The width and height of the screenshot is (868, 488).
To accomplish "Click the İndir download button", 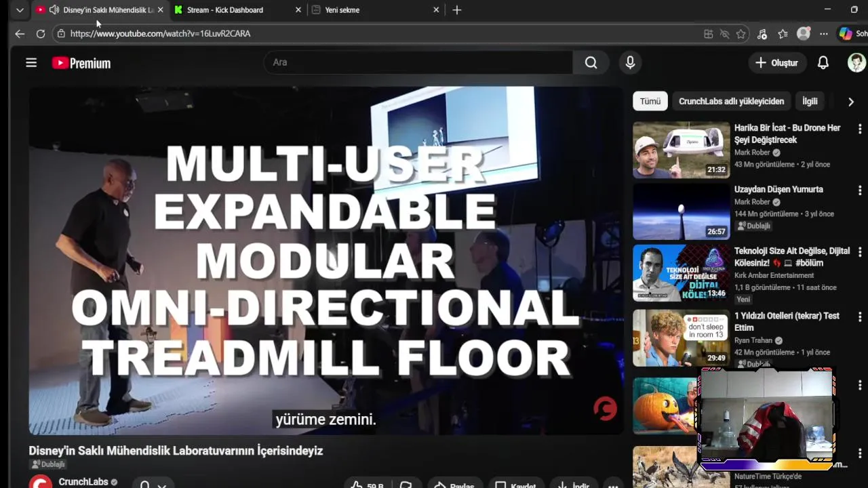I will click(x=572, y=485).
